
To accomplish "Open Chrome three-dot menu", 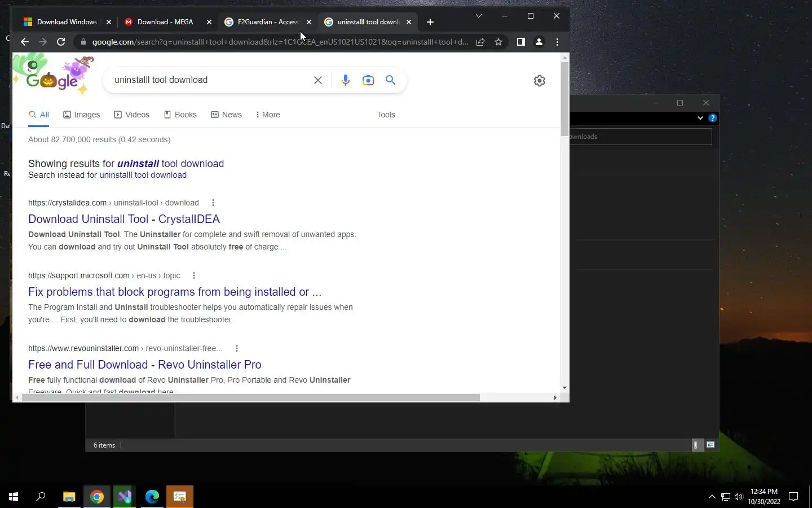I will pyautogui.click(x=557, y=42).
